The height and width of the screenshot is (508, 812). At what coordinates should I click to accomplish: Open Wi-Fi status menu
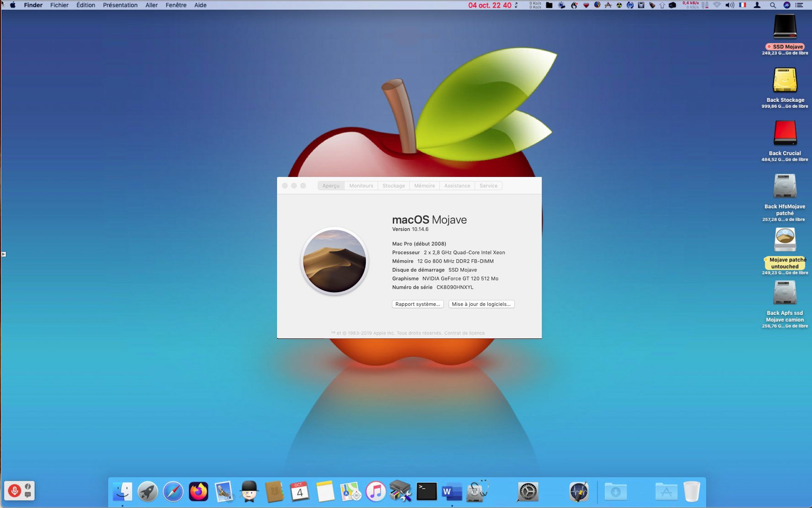(717, 5)
